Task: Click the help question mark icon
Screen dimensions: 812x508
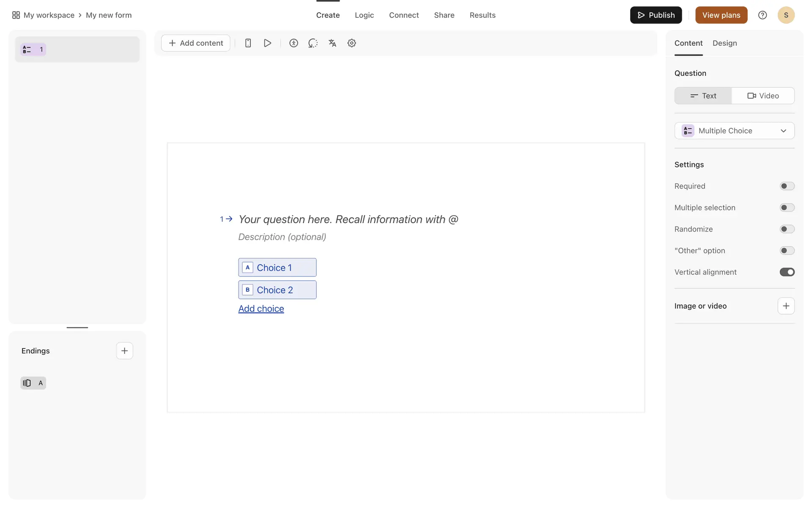Action: click(762, 15)
